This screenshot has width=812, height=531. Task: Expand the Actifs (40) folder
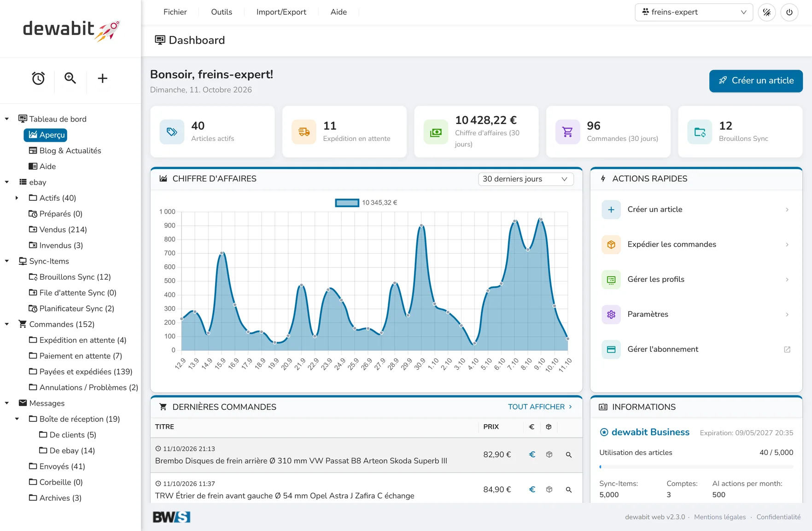click(x=17, y=198)
